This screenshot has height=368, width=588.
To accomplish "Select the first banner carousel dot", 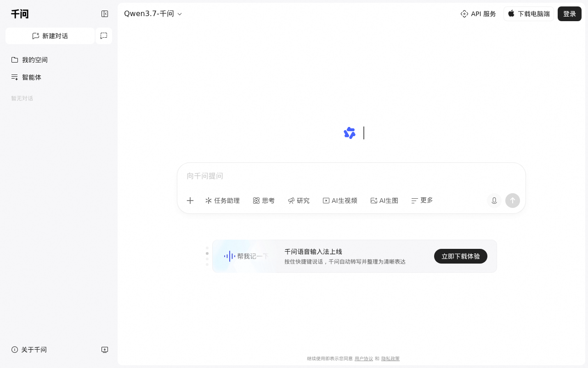I will (x=207, y=248).
